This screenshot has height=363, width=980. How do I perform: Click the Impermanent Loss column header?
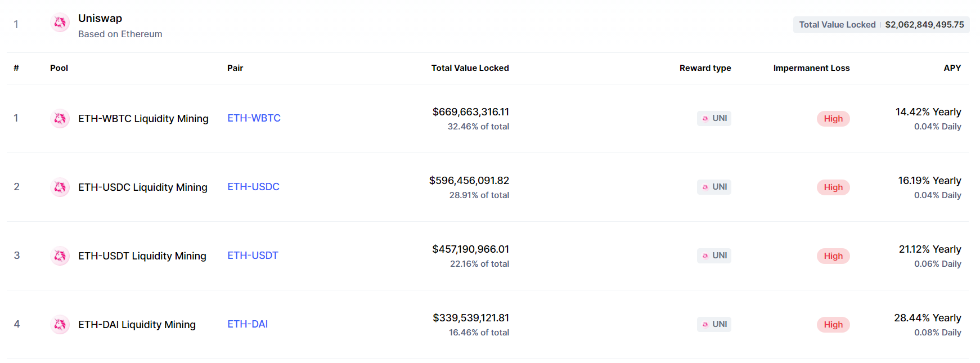pos(811,68)
